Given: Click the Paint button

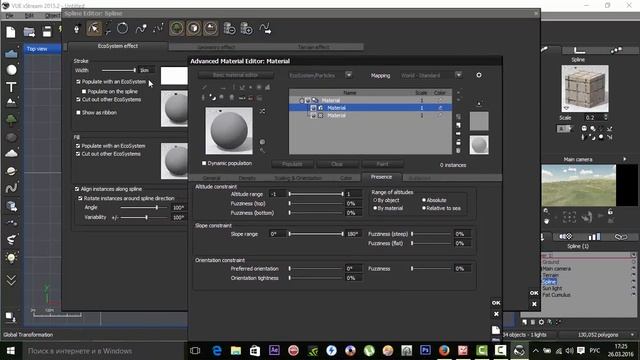Looking at the screenshot, I should click(382, 164).
